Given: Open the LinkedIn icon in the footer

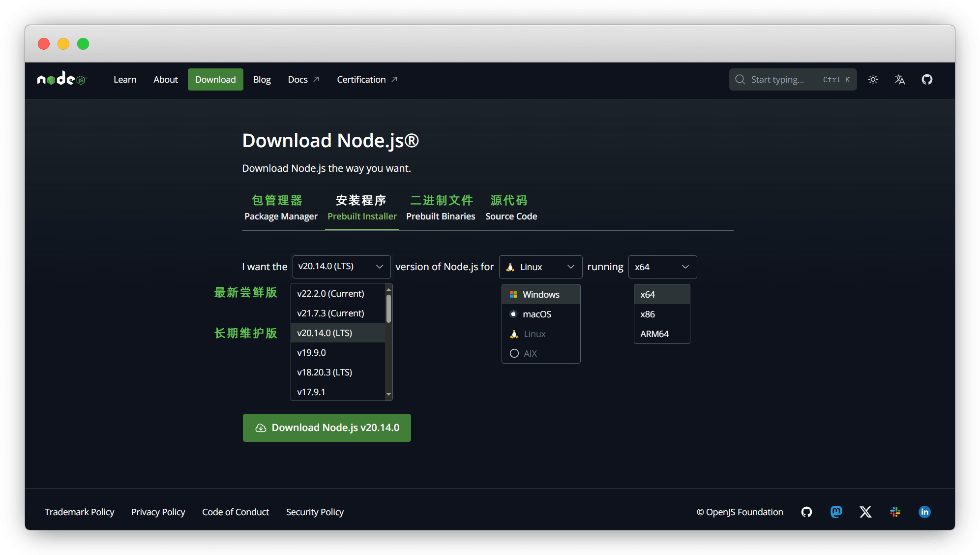Looking at the screenshot, I should pyautogui.click(x=924, y=512).
